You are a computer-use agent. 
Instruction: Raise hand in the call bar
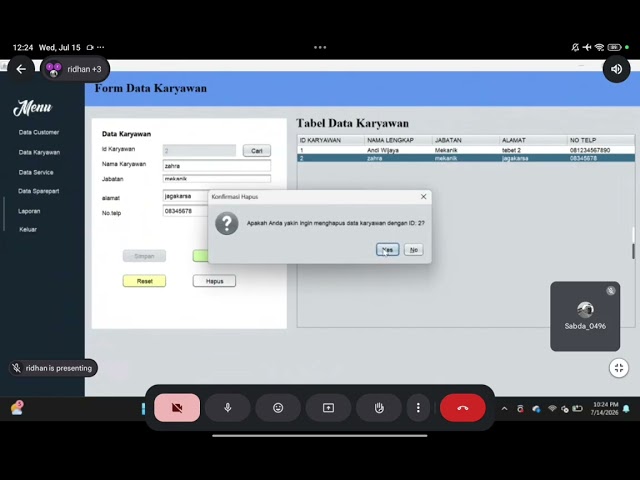[379, 408]
